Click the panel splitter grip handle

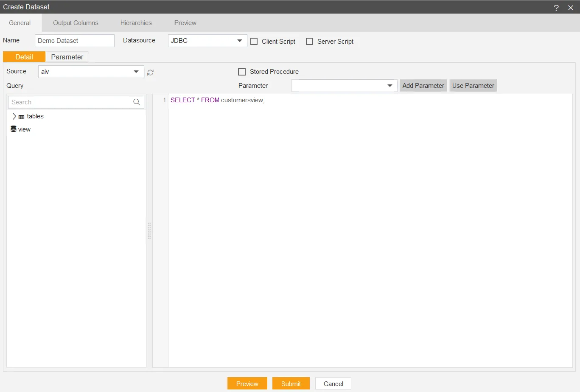[149, 231]
